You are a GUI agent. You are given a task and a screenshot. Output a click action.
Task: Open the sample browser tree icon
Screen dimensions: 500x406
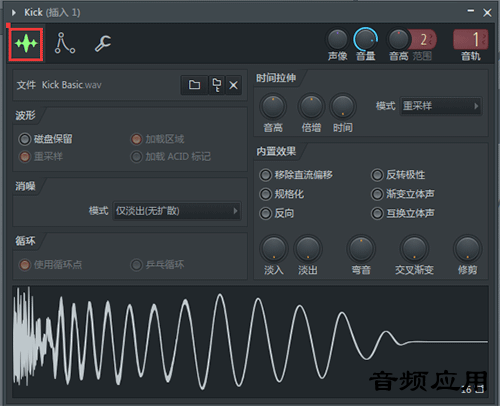(x=217, y=85)
